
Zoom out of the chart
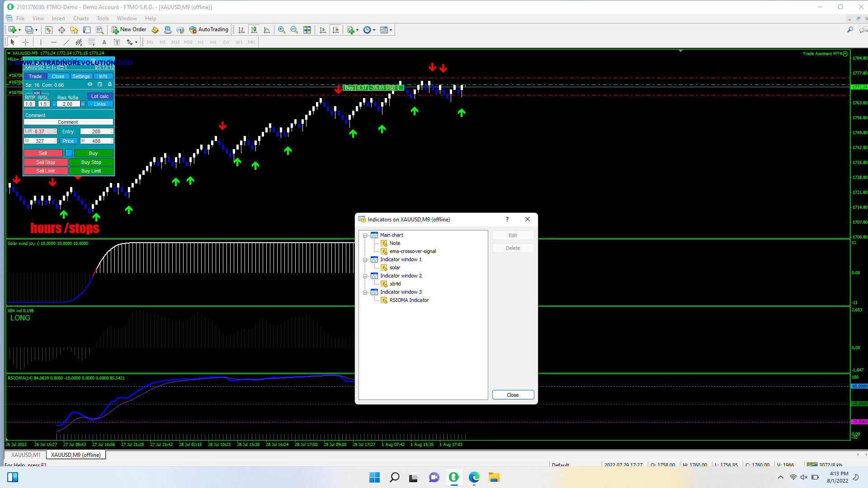click(294, 30)
